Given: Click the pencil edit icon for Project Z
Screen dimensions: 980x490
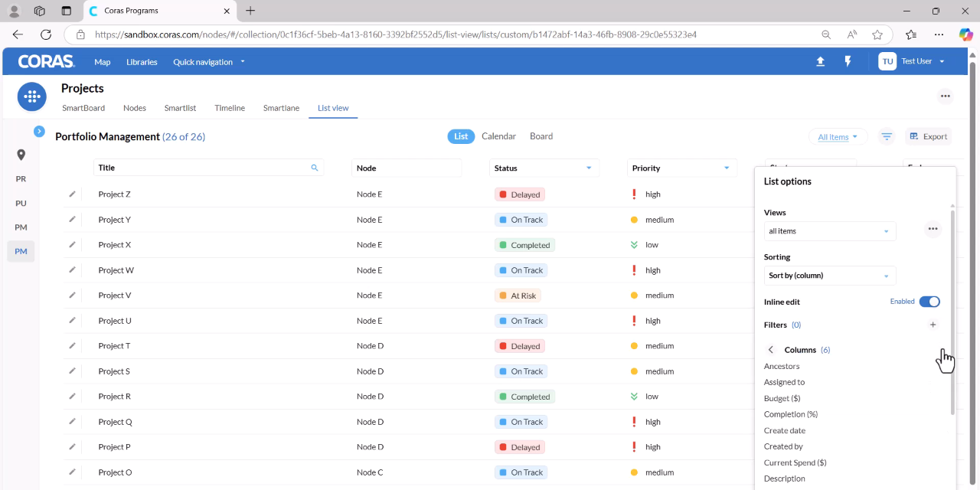Looking at the screenshot, I should point(73,194).
